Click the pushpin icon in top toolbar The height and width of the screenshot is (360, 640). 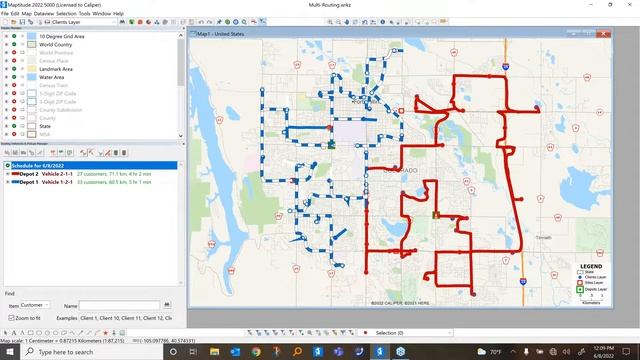click(x=219, y=22)
